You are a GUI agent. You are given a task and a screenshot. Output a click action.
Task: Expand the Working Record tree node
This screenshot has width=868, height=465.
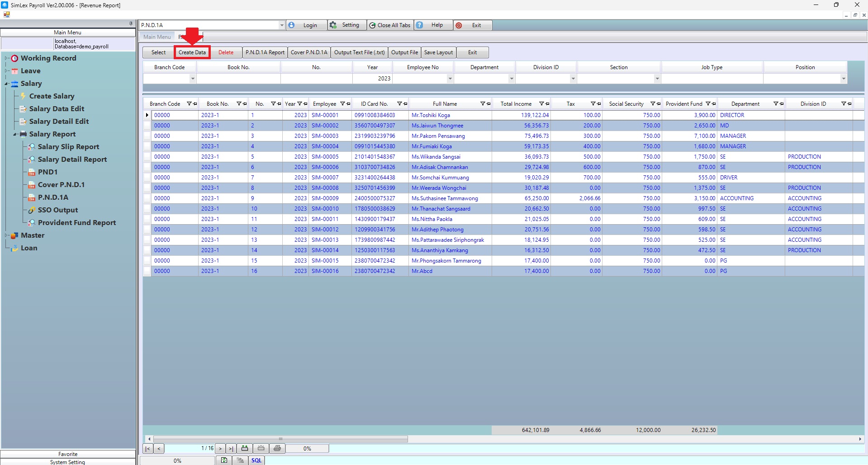pos(6,58)
